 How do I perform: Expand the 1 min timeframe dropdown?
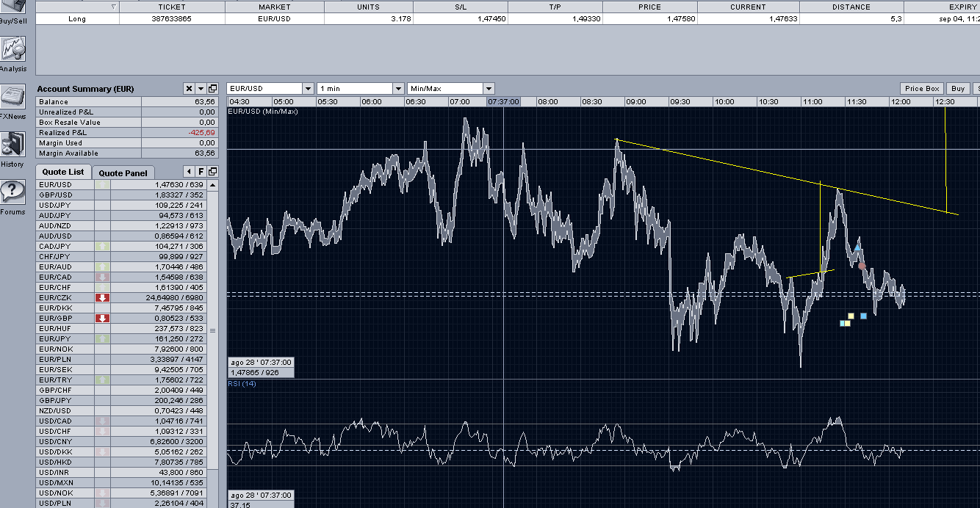point(398,89)
